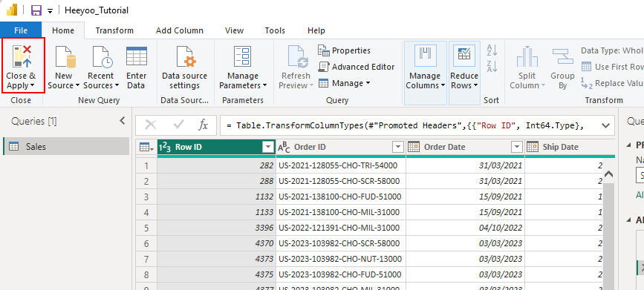Change Order Date data type icon
The image size is (644, 290).
click(x=414, y=148)
